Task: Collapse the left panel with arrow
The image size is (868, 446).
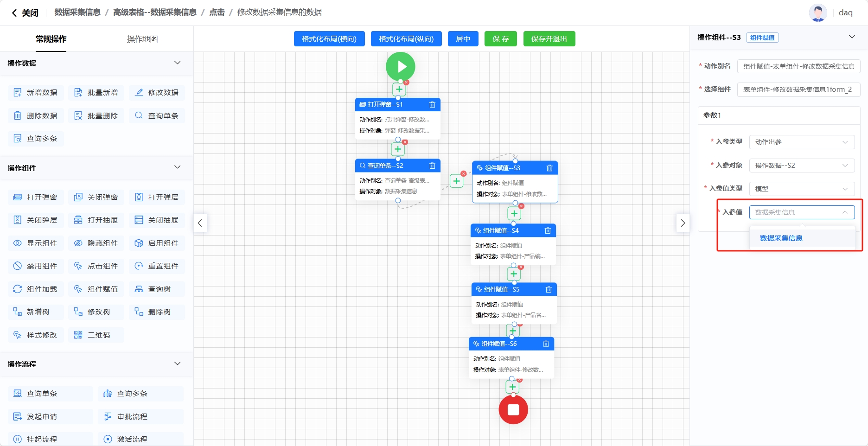Action: point(200,223)
